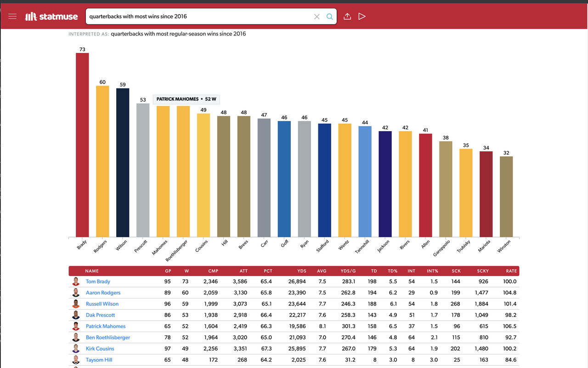Click the Allen bar in the chart

[426, 185]
